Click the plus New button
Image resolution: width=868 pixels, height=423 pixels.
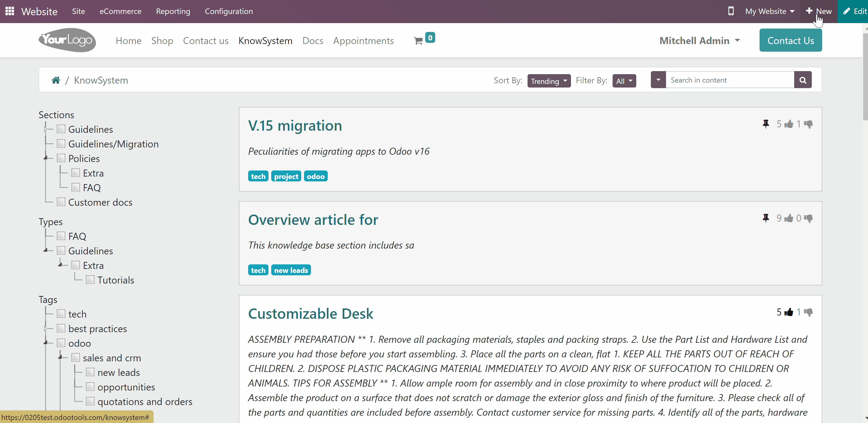(819, 12)
